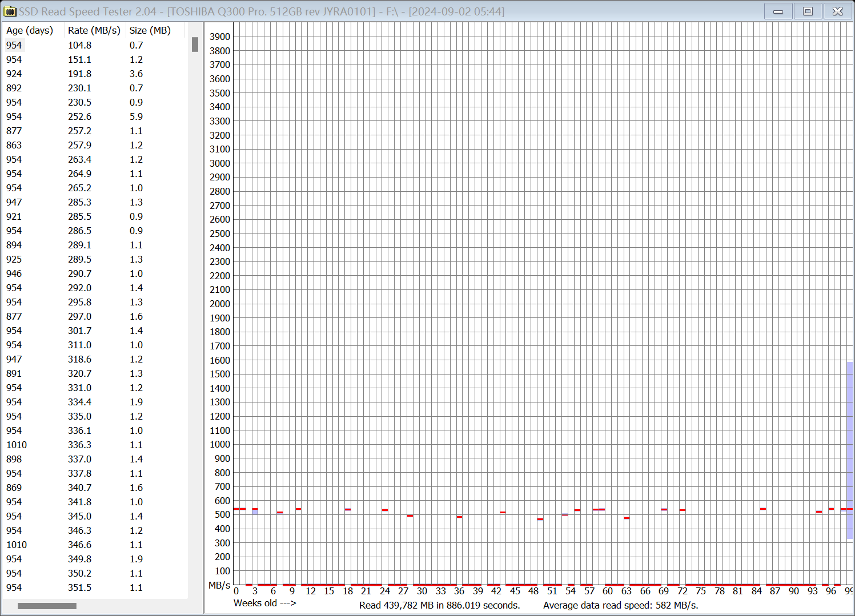Click the 'Weeks old --->' axis label
This screenshot has width=855, height=616.
point(264,603)
